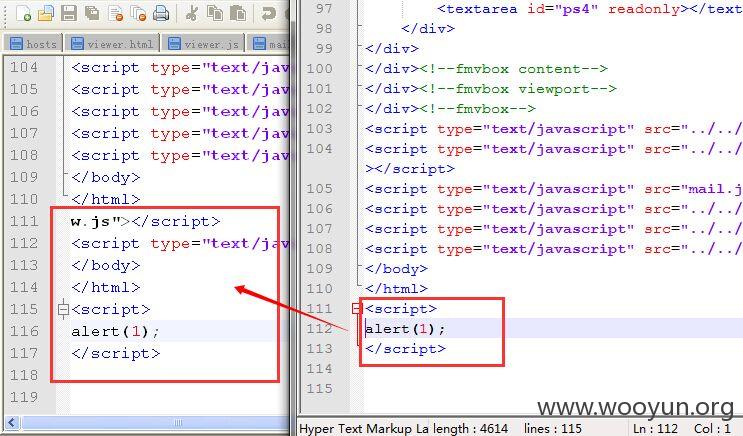Viewport: 743px width, 436px height.
Task: Click '</div>' on right pane line 98
Action: (428, 28)
